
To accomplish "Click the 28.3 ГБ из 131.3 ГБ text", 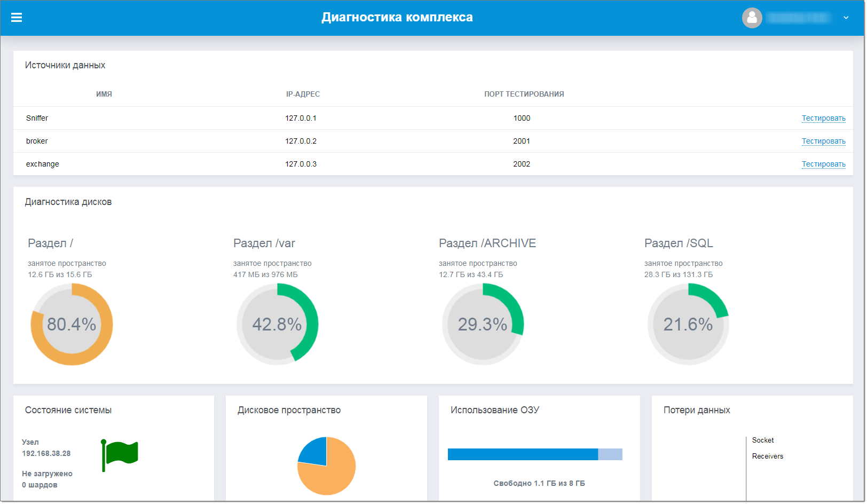I will pos(679,274).
